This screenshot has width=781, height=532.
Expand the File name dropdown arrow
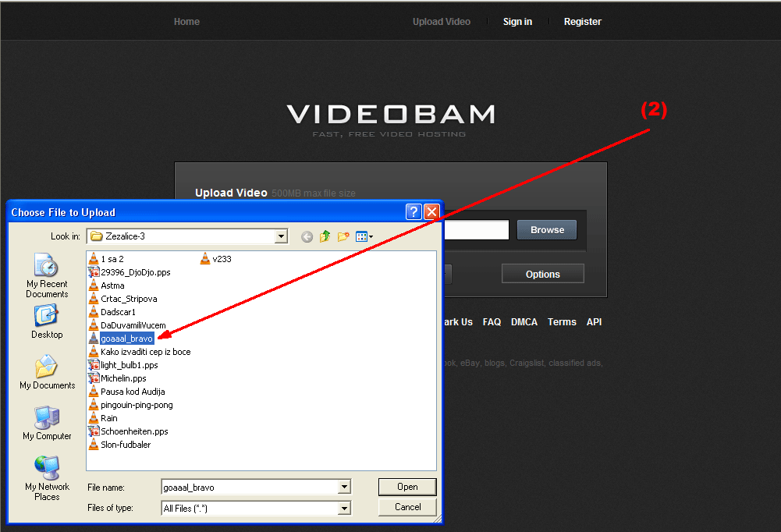pos(344,487)
